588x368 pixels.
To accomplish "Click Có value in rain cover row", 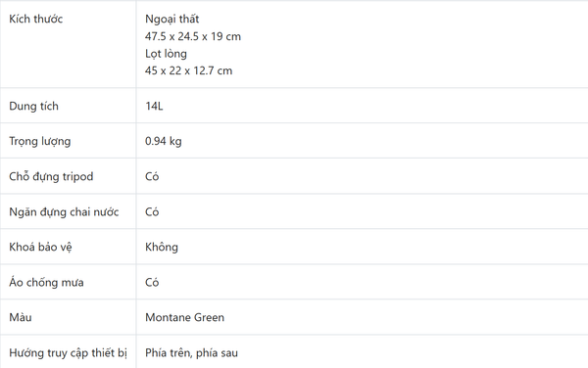I will point(152,282).
